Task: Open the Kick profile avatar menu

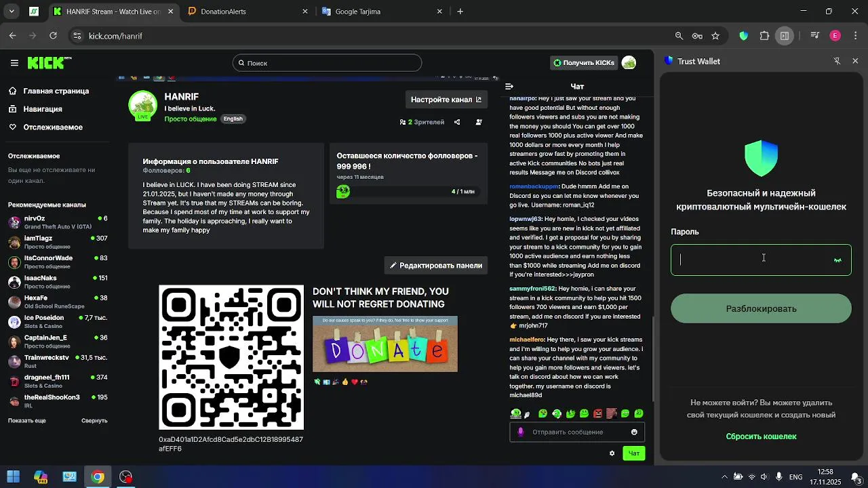Action: click(629, 63)
